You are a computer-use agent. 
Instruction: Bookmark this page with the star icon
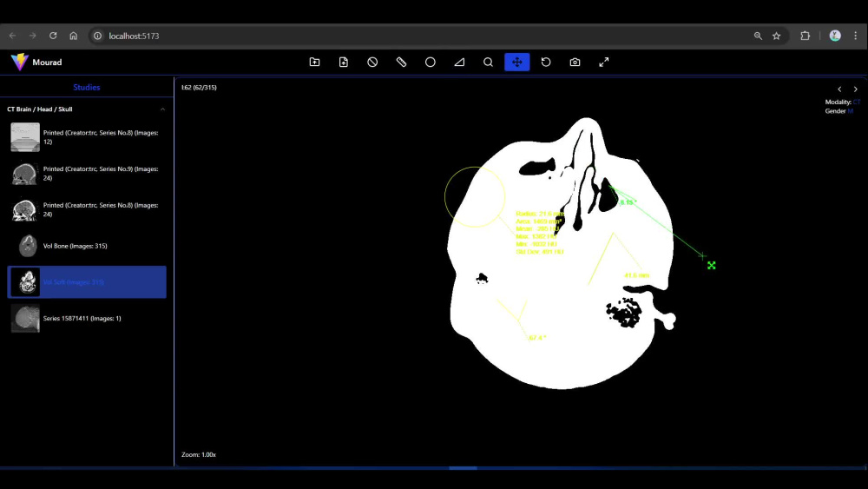click(777, 36)
